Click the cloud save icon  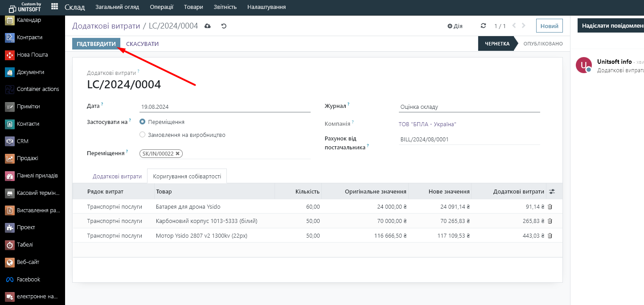[207, 26]
